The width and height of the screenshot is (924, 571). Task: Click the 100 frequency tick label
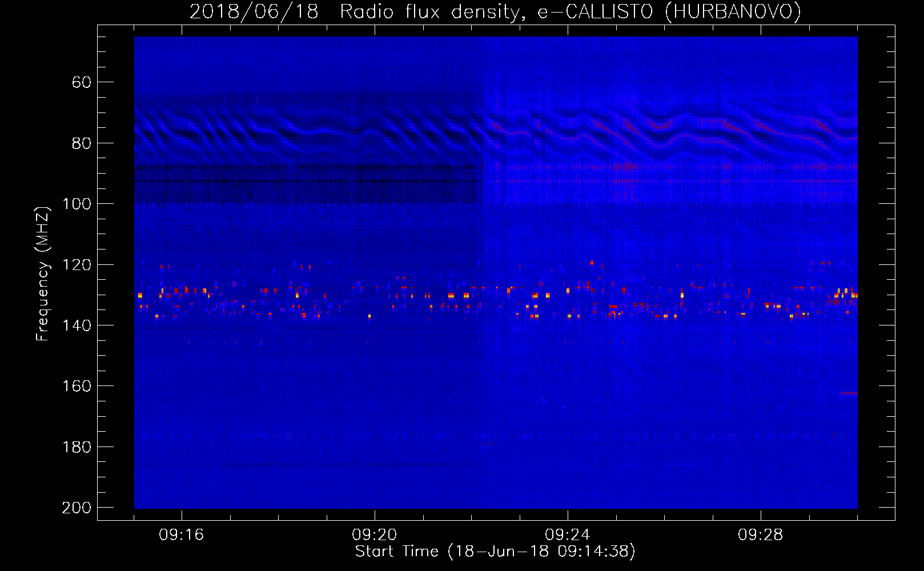tap(77, 204)
